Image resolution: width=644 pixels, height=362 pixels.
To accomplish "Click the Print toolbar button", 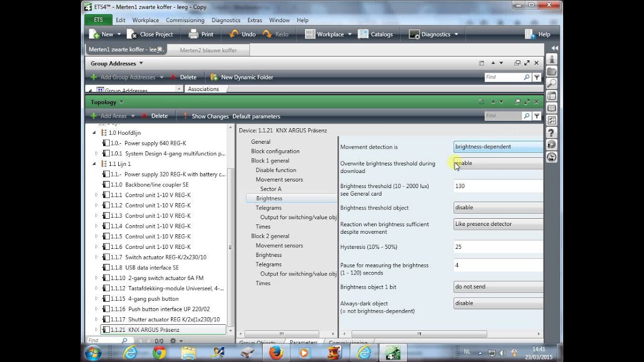I will pyautogui.click(x=201, y=34).
